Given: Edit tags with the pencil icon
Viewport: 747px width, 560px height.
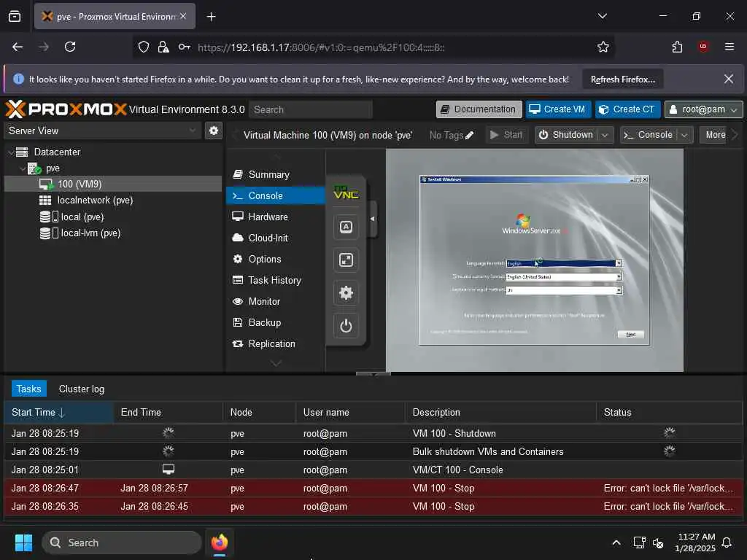Looking at the screenshot, I should pyautogui.click(x=469, y=135).
